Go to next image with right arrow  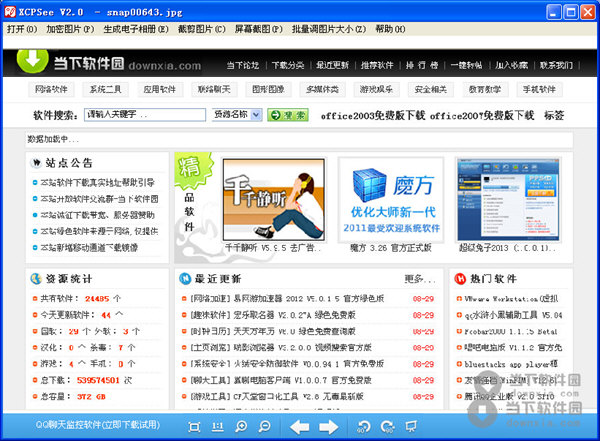tap(328, 426)
